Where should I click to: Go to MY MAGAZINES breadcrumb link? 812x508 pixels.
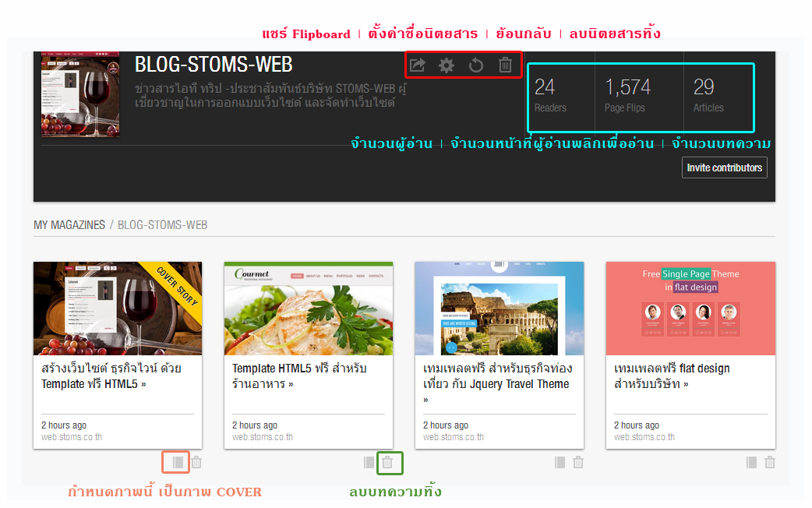tap(69, 225)
